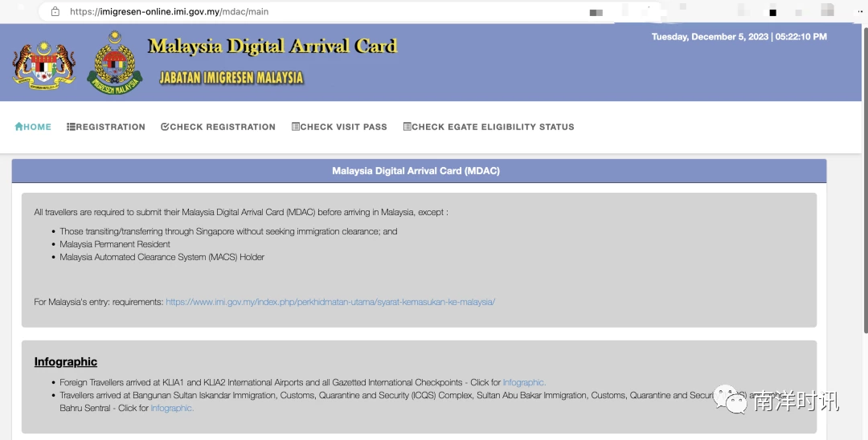Click 'Those transiting/transferring through Singapore' bullet text
Image resolution: width=868 pixels, height=440 pixels.
(x=228, y=231)
